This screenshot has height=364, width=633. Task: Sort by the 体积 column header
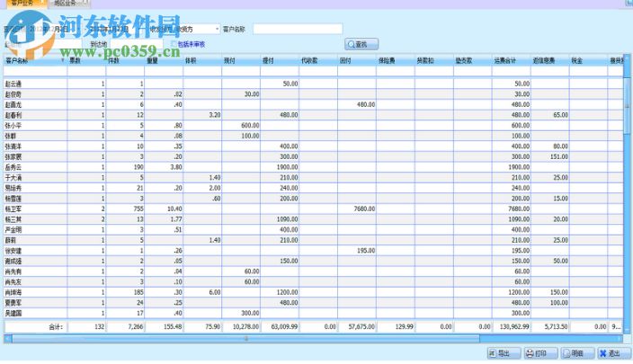click(202, 60)
